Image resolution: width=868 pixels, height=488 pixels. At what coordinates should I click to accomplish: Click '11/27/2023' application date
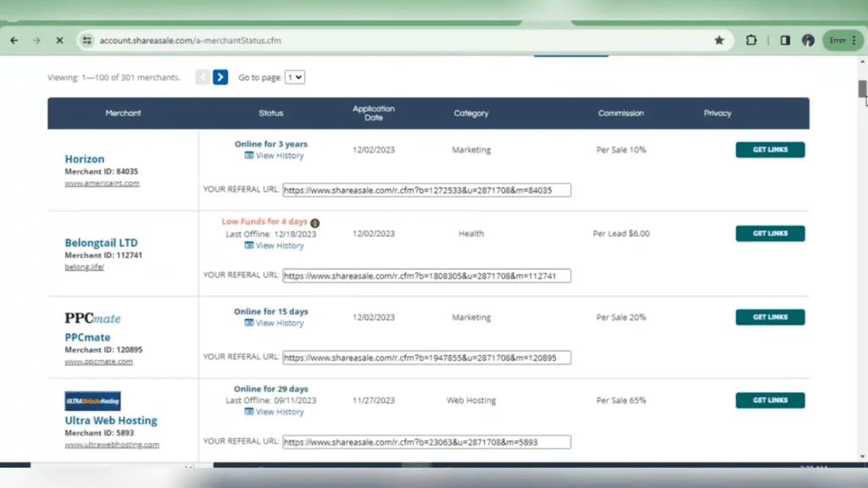pos(374,400)
